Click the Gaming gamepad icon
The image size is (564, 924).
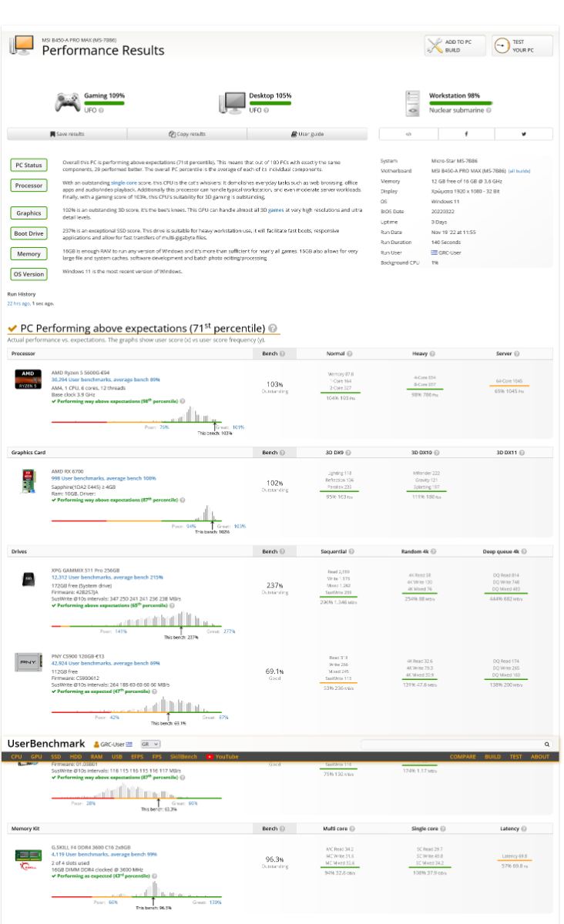pos(67,103)
